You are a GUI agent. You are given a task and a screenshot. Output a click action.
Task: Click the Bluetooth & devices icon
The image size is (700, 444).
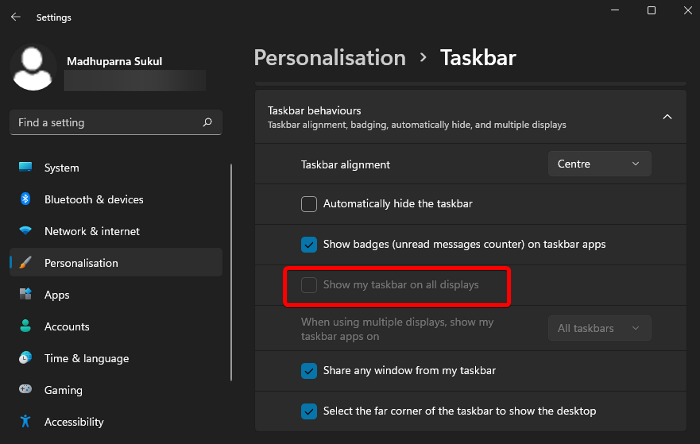point(25,200)
